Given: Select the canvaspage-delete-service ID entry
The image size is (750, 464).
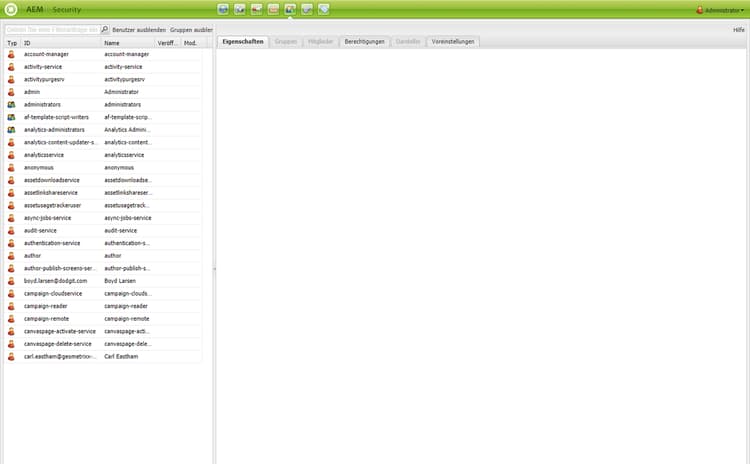Looking at the screenshot, I should [57, 343].
